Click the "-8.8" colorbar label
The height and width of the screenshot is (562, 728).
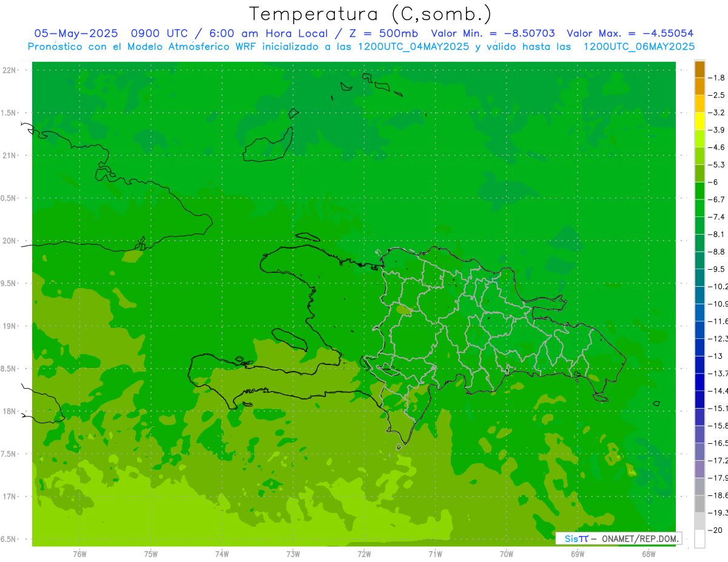pos(716,252)
